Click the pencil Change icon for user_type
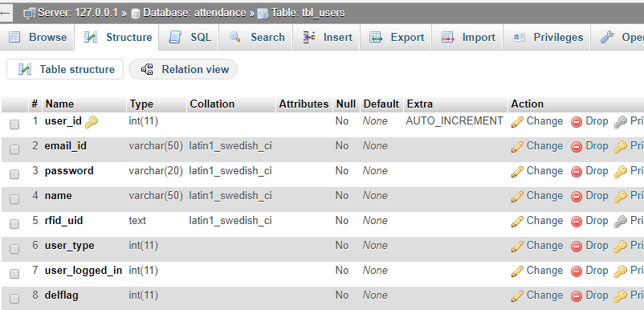Viewport: 644px width, 310px height. tap(517, 247)
